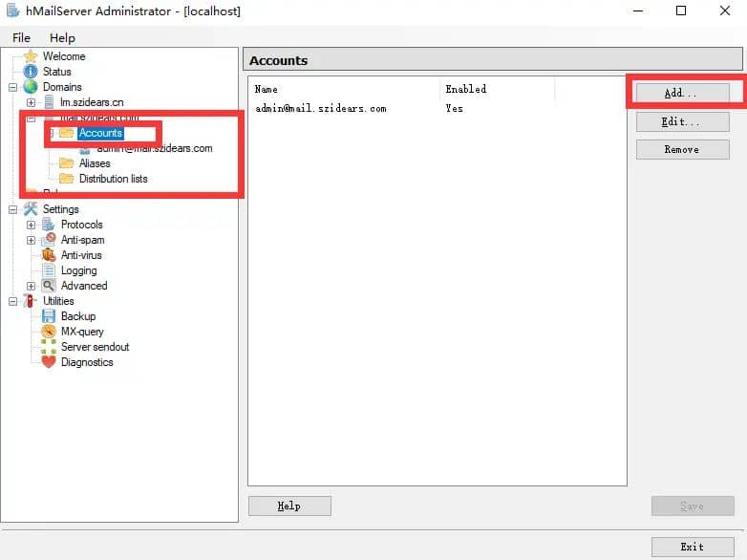The image size is (747, 560).
Task: Click the MX-query icon
Action: coord(49,332)
